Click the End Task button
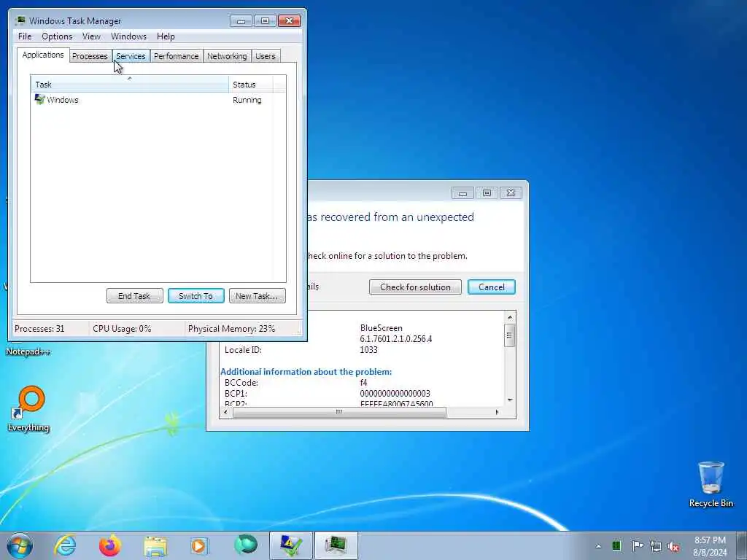The width and height of the screenshot is (747, 560). [x=134, y=296]
